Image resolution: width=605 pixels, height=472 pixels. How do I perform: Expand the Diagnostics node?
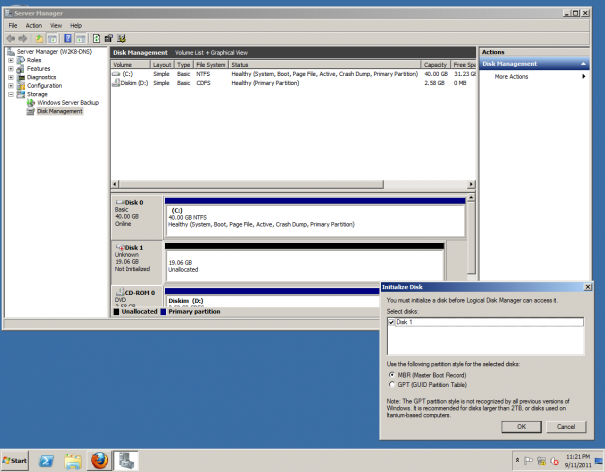11,77
